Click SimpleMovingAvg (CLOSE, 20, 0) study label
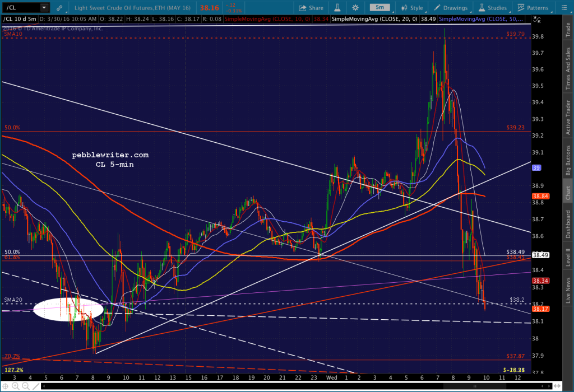 point(374,18)
